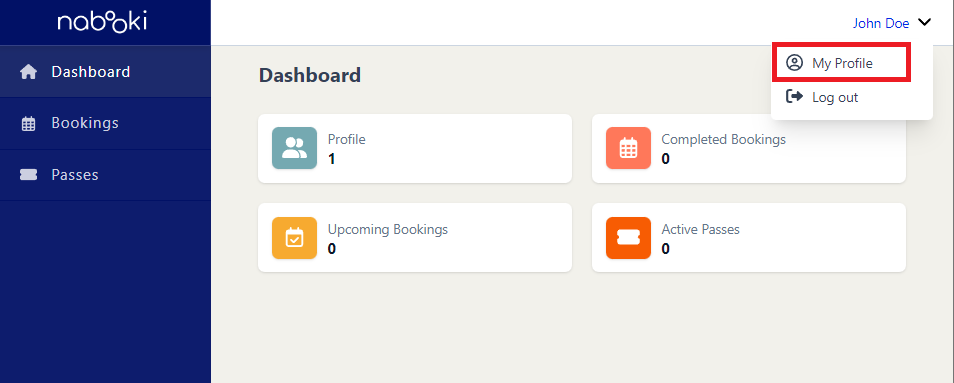Click the Dashboard page heading
The height and width of the screenshot is (383, 954).
(x=310, y=75)
